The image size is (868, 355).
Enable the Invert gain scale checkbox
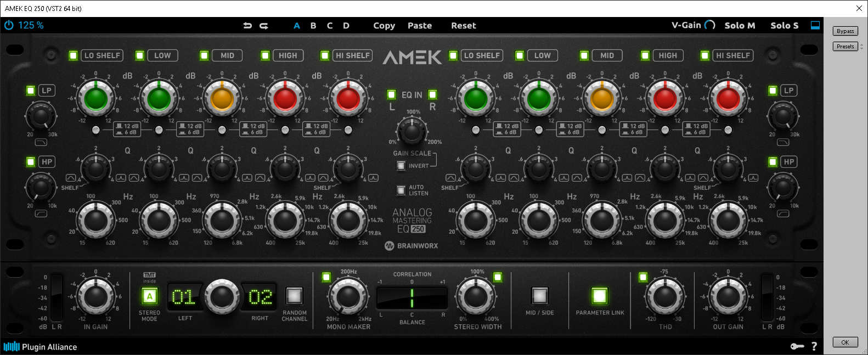(x=401, y=166)
